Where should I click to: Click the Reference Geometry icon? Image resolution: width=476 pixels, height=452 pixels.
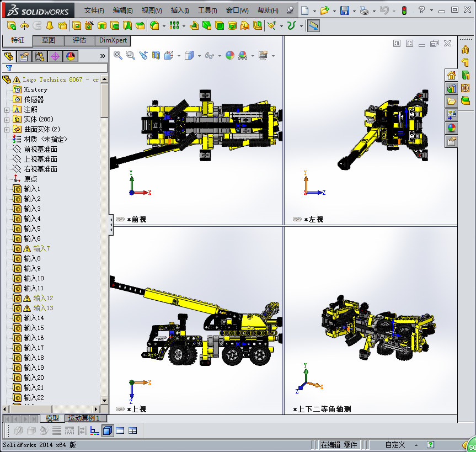(x=272, y=26)
